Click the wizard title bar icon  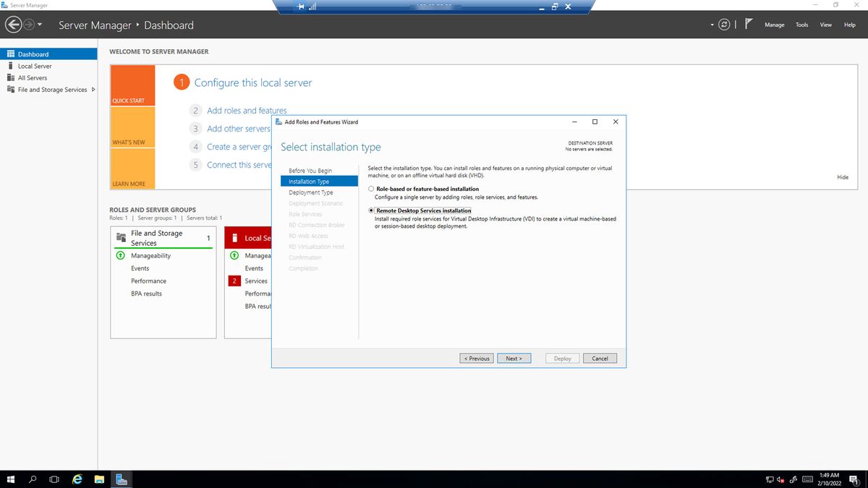pyautogui.click(x=278, y=121)
